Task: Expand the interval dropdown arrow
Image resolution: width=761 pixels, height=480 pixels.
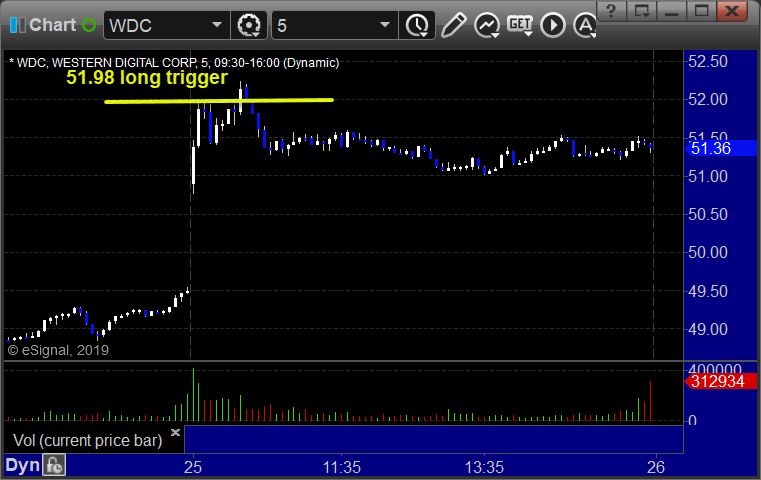Action: tap(385, 25)
